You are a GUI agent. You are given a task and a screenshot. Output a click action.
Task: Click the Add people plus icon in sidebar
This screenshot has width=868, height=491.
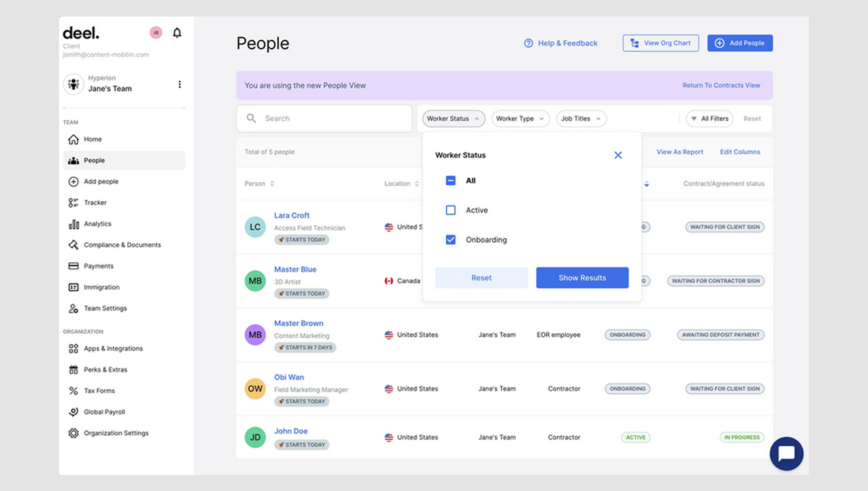73,182
